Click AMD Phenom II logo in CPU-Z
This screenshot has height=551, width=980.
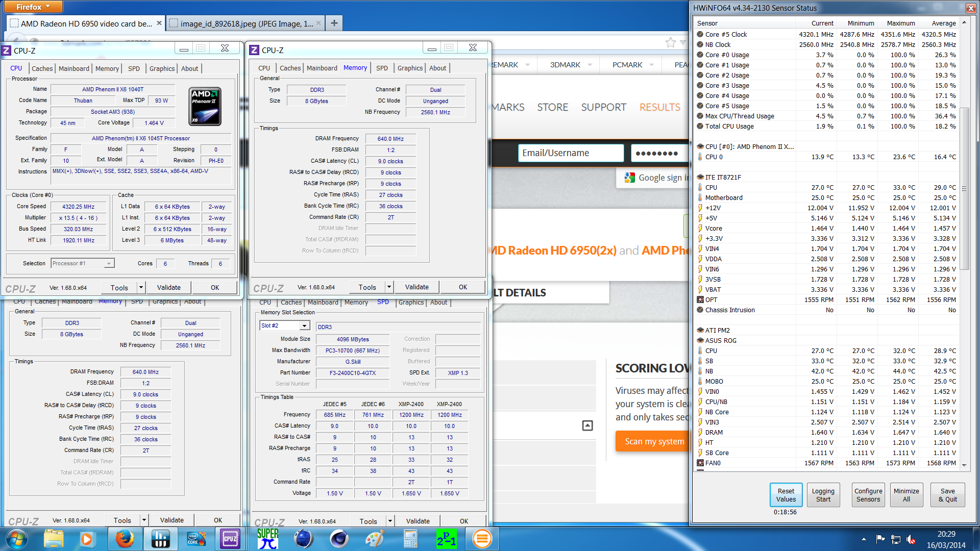[x=205, y=107]
